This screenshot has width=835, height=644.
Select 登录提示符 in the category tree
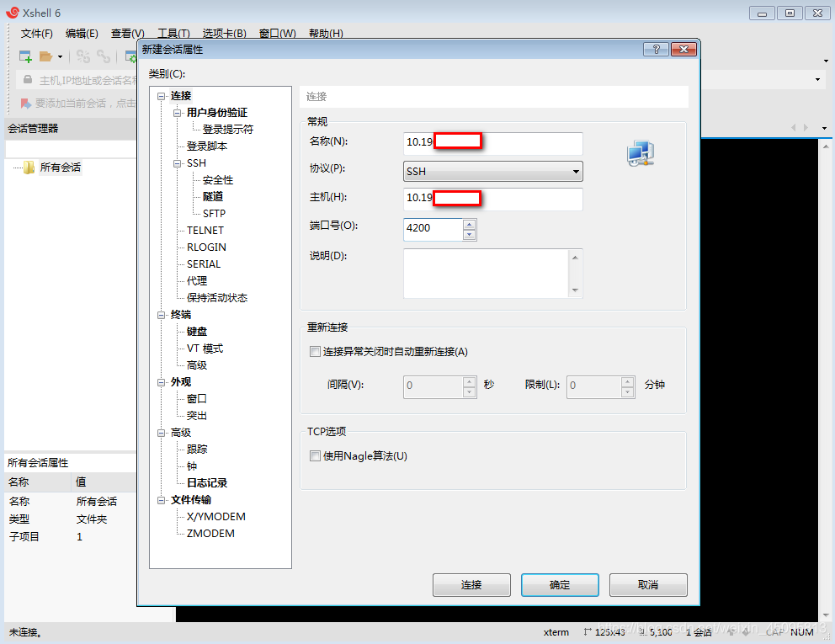click(228, 130)
